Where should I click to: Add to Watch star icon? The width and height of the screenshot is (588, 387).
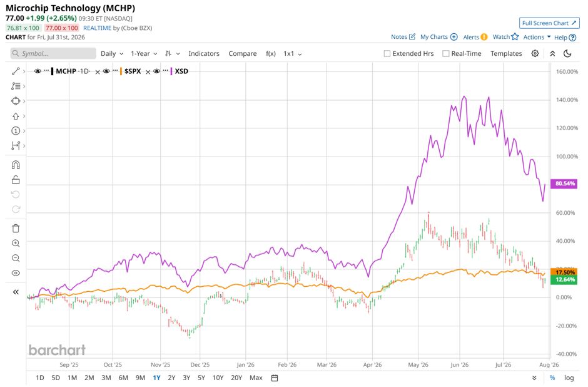coord(515,36)
